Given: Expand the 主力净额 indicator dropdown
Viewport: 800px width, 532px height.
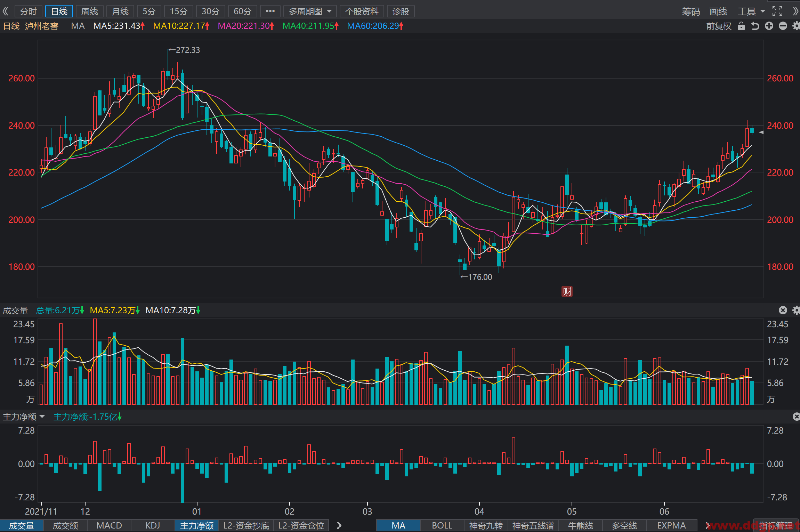Looking at the screenshot, I should pos(24,417).
